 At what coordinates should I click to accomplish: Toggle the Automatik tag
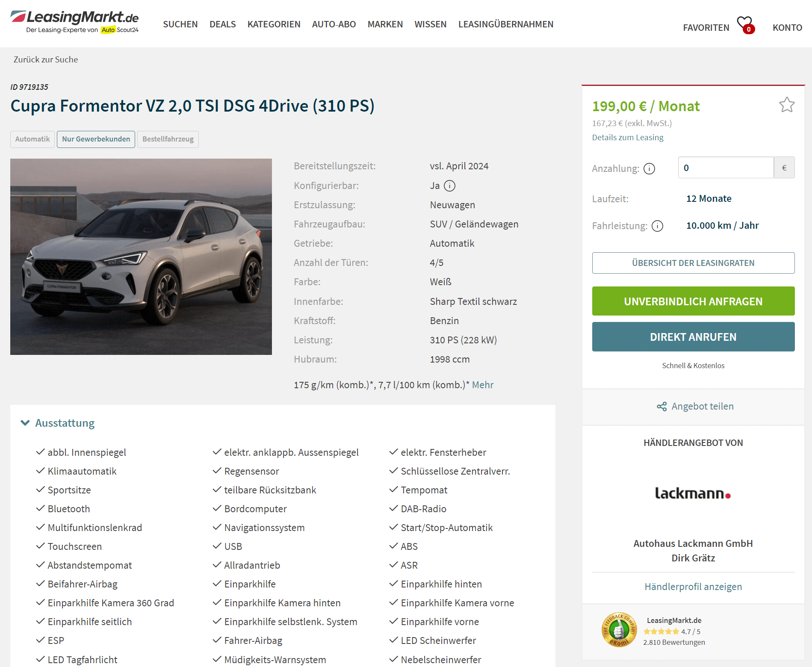[32, 139]
